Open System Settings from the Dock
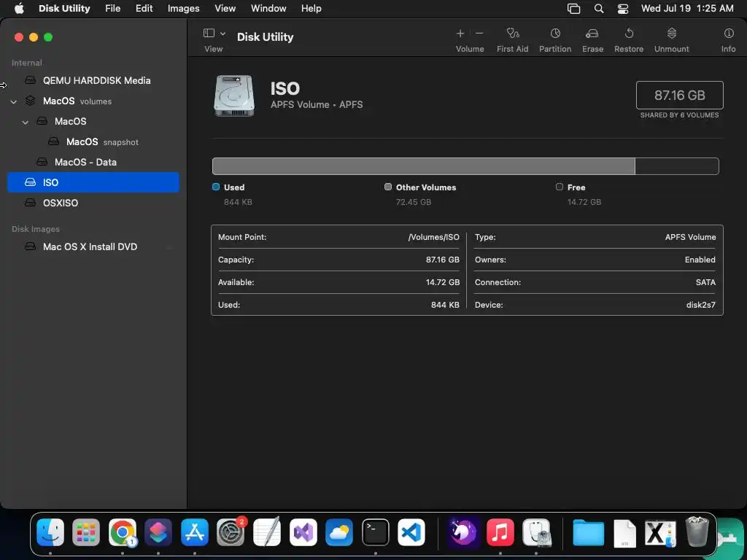 coord(231,532)
